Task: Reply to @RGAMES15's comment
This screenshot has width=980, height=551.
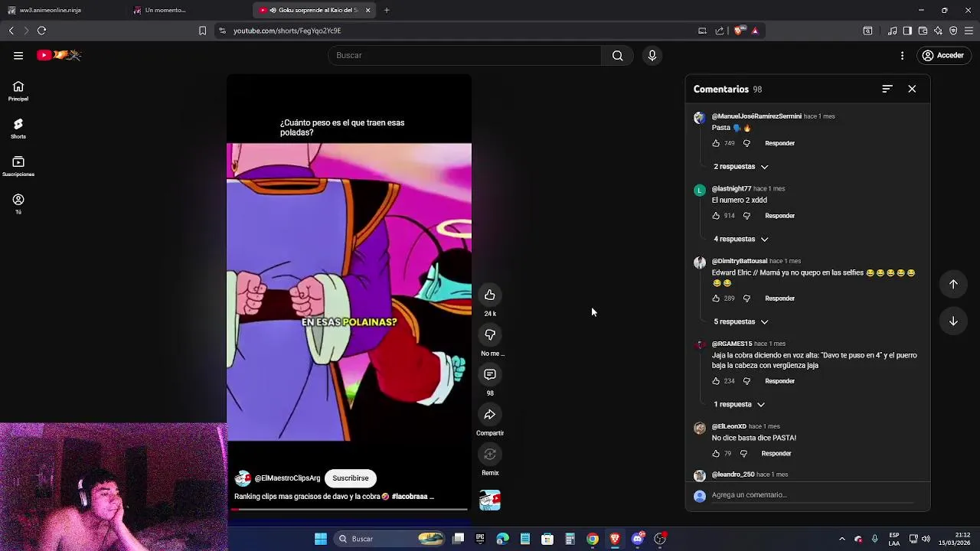Action: 779,382
